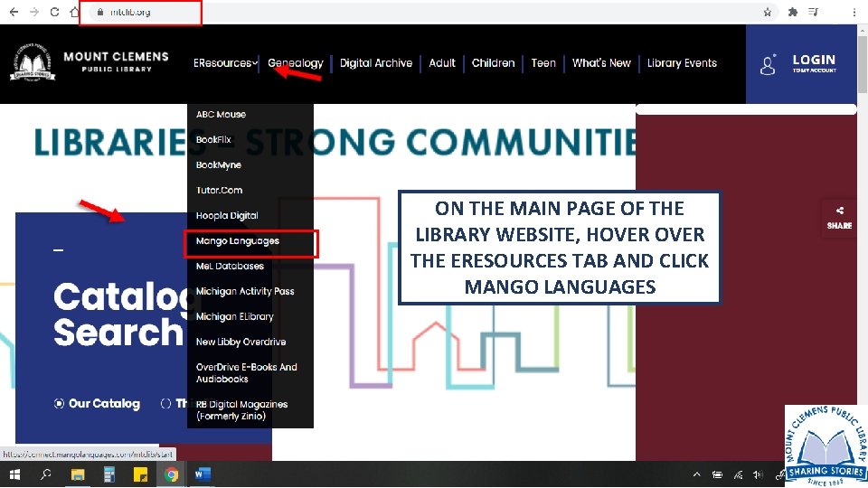Screen dimensions: 868x488
Task: View the Library Events page
Action: [682, 63]
